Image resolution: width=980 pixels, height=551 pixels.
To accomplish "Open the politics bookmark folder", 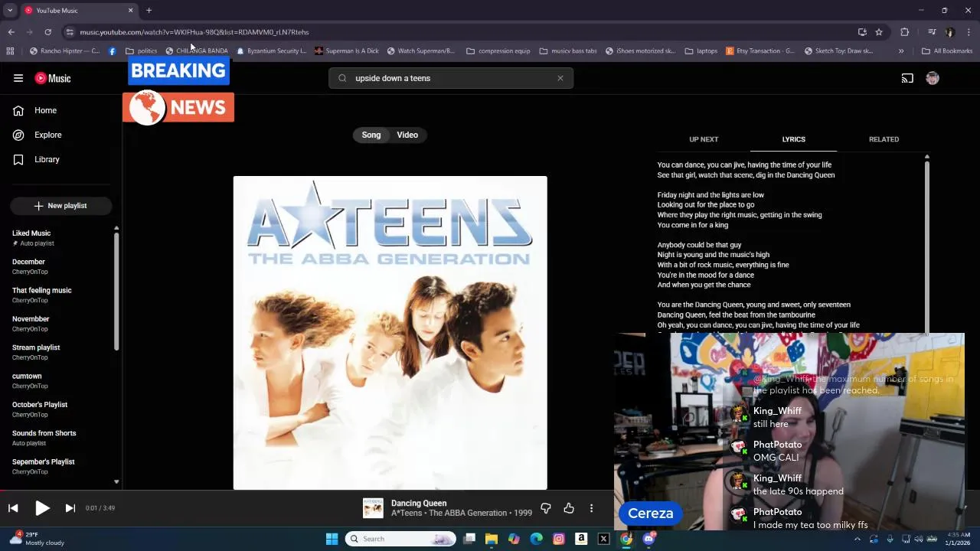I will [x=141, y=51].
